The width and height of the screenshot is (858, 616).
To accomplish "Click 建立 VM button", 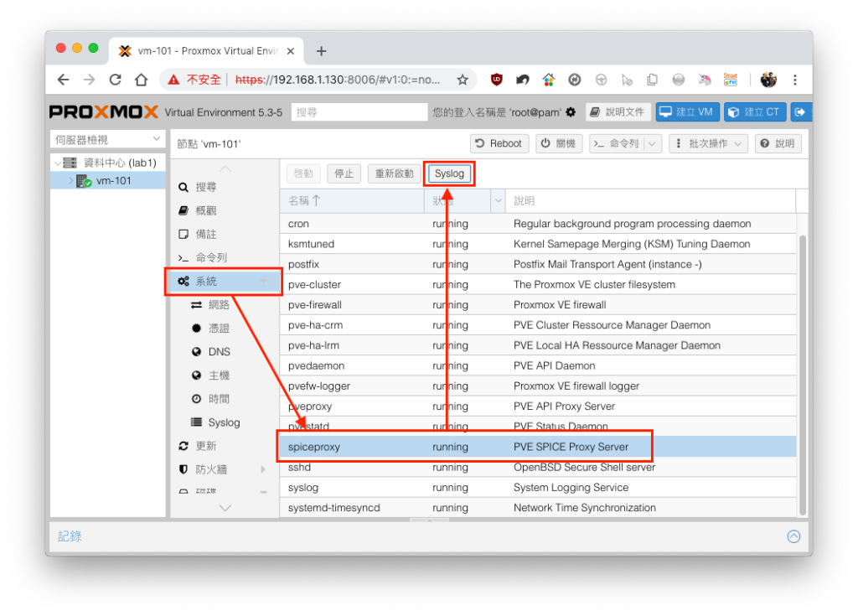I will (x=687, y=112).
